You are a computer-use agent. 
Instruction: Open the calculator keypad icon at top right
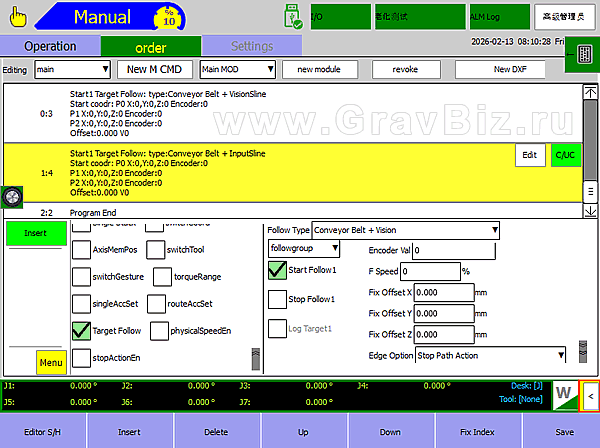(x=580, y=57)
